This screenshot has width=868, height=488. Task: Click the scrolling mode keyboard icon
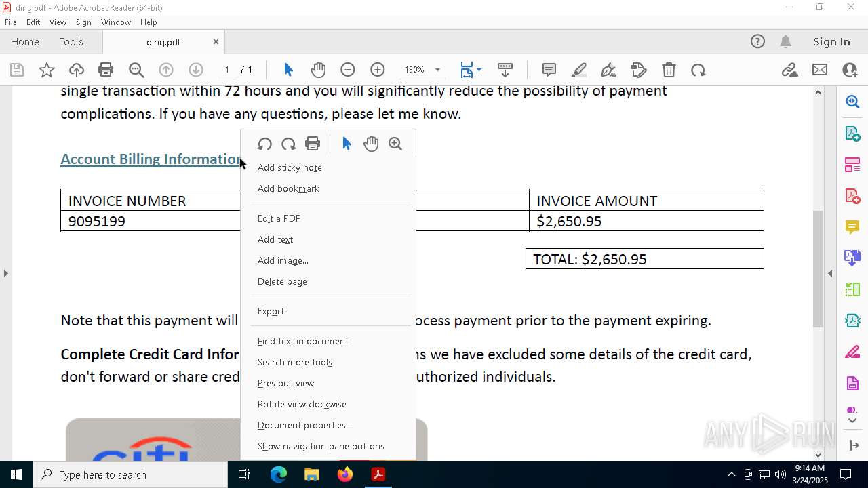(505, 70)
